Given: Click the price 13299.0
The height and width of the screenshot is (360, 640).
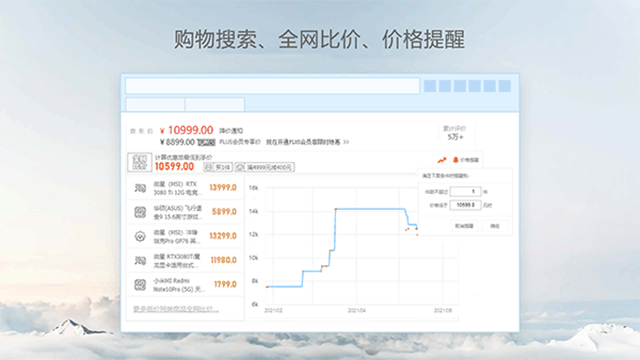Looking at the screenshot, I should [x=223, y=236].
